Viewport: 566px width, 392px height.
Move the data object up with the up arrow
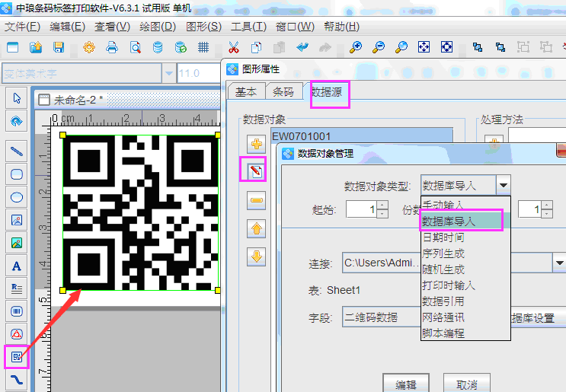coord(257,228)
